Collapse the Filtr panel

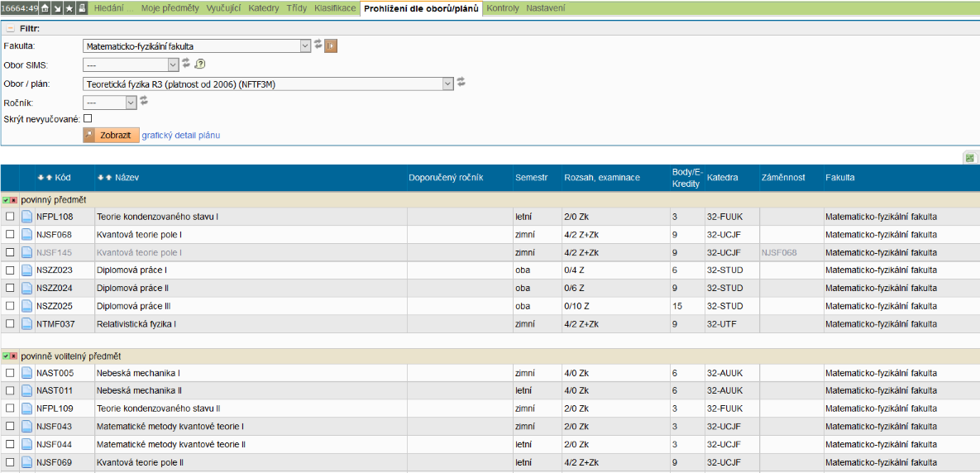(9, 28)
